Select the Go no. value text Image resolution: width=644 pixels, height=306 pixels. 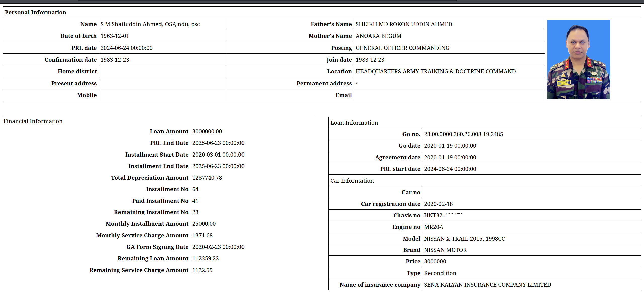(x=463, y=134)
